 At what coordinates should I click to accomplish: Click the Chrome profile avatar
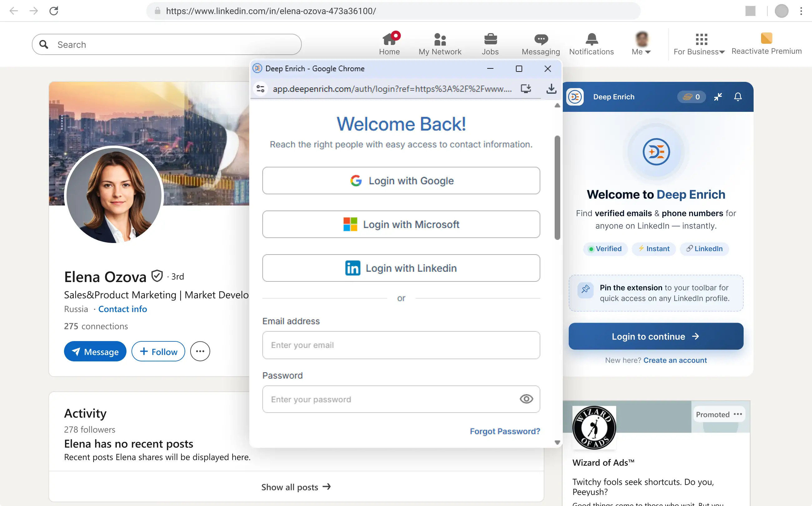coord(781,11)
